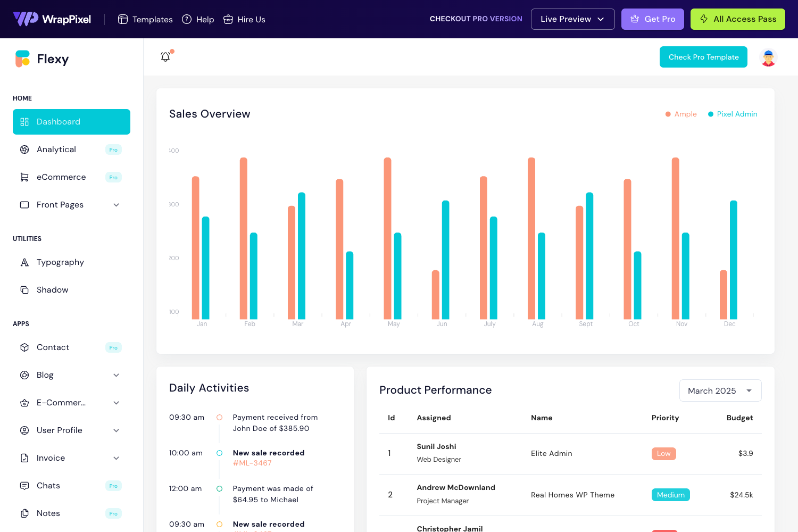Toggle the Ample series in the chart legend
Image resolution: width=798 pixels, height=532 pixels.
pyautogui.click(x=681, y=114)
